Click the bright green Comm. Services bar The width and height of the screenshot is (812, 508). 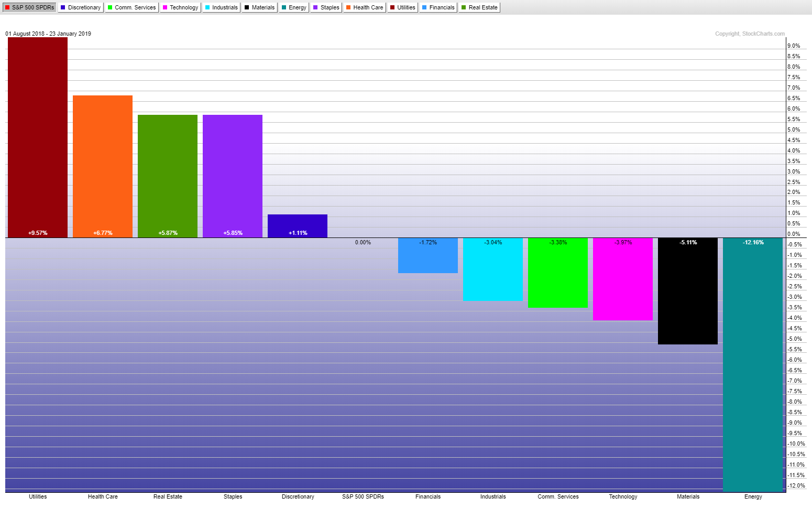tap(558, 273)
